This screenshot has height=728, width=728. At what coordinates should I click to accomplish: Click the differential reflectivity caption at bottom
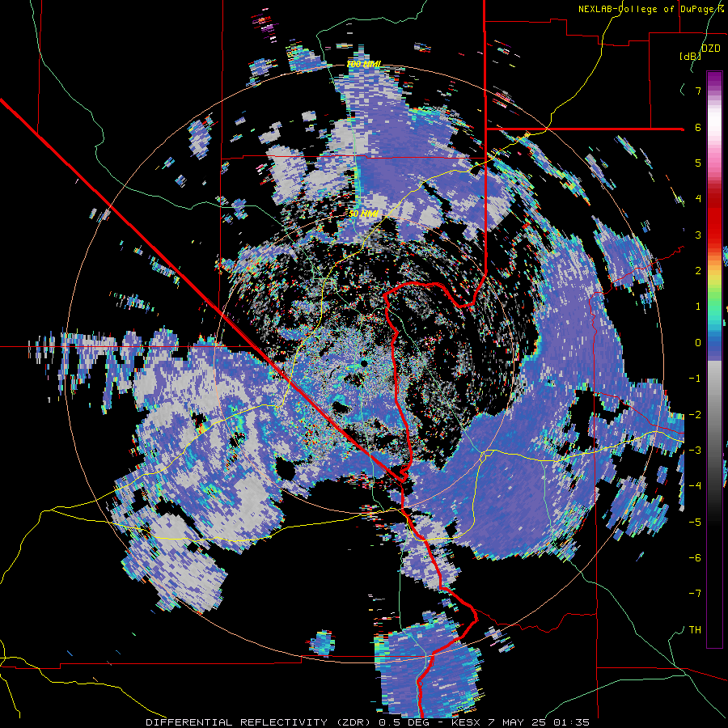(368, 722)
